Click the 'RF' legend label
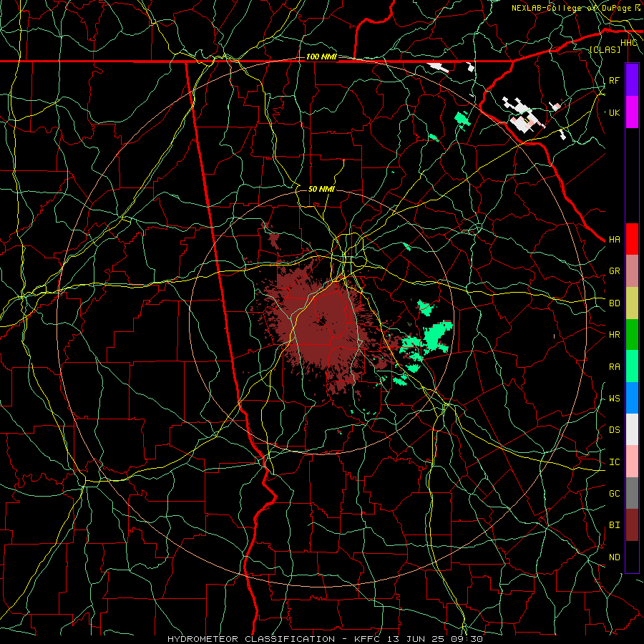Screen dimensions: 644x644 click(614, 80)
